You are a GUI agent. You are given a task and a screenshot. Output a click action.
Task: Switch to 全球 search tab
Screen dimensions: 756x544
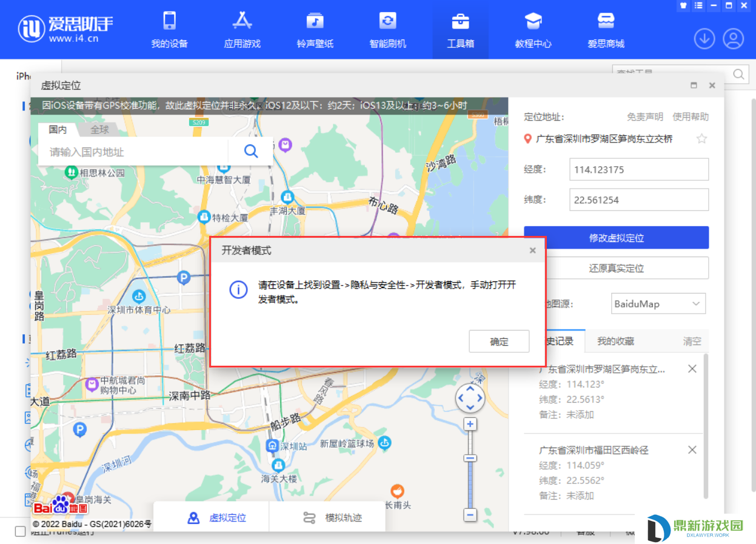(100, 129)
